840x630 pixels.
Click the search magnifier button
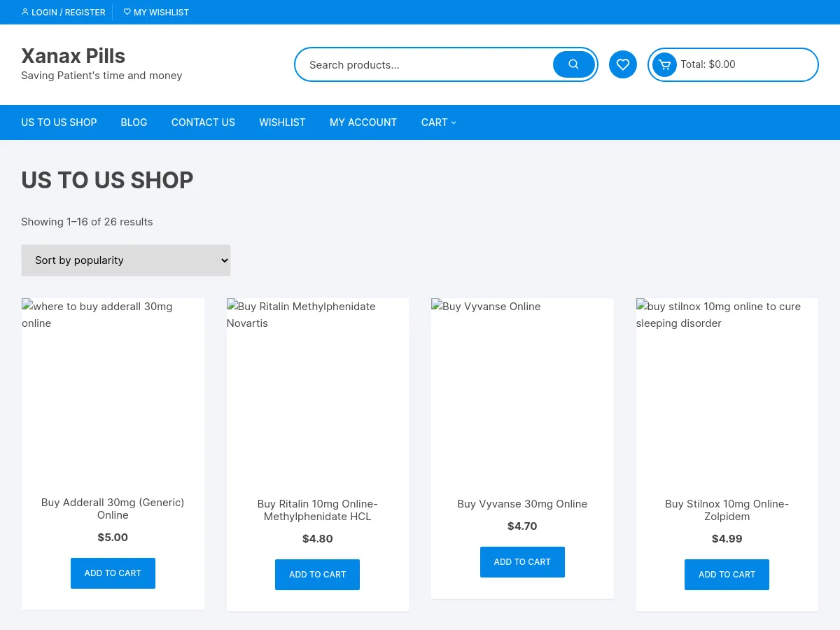click(x=573, y=64)
